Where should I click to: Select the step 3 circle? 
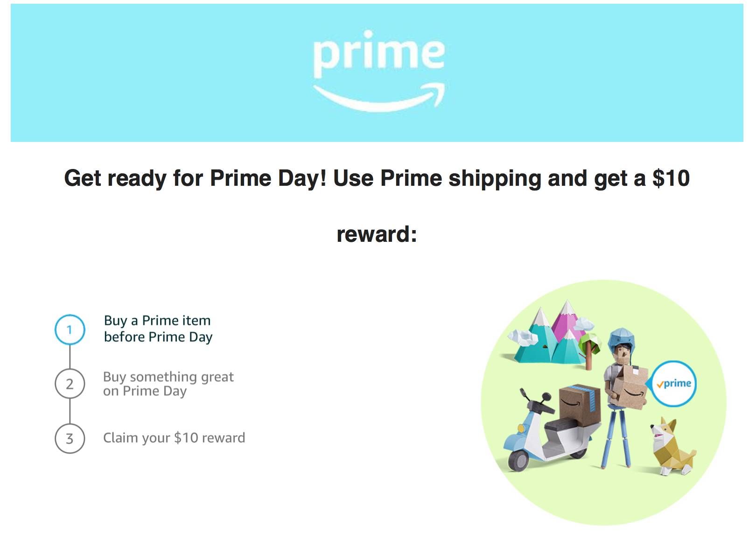[x=70, y=438]
